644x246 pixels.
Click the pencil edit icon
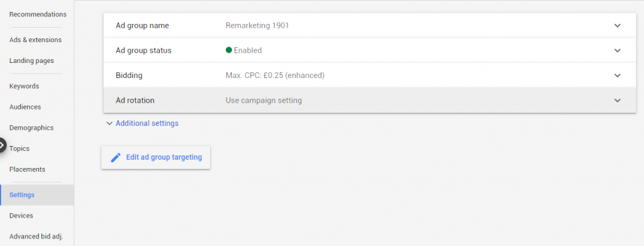click(116, 157)
